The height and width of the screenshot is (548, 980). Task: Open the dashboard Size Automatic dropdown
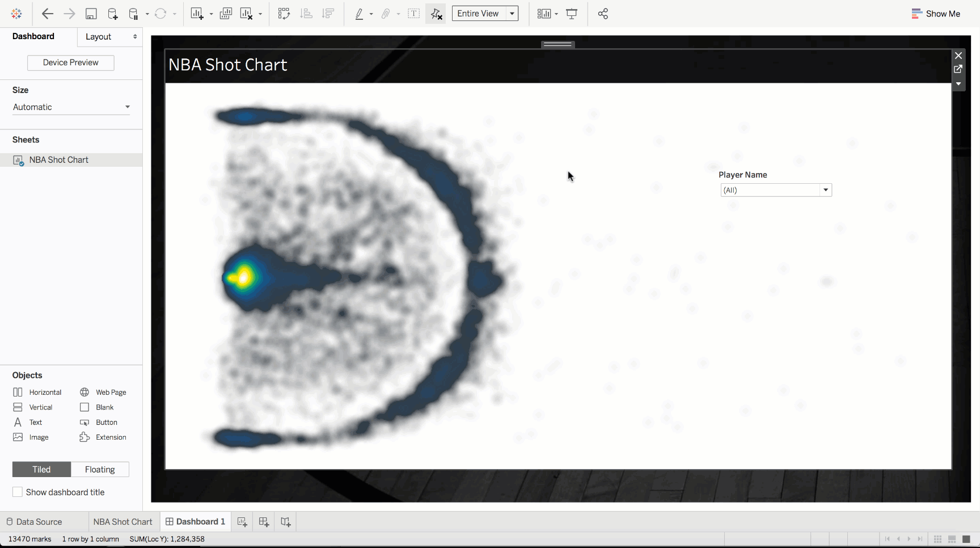point(71,107)
